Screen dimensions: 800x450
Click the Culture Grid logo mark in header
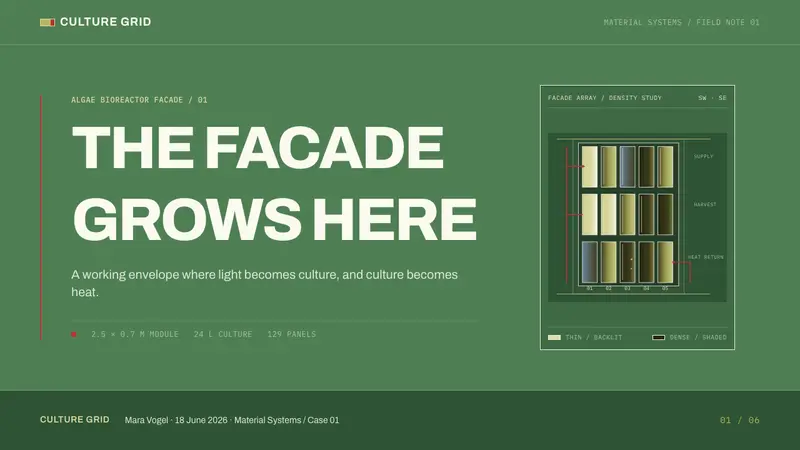[x=47, y=22]
